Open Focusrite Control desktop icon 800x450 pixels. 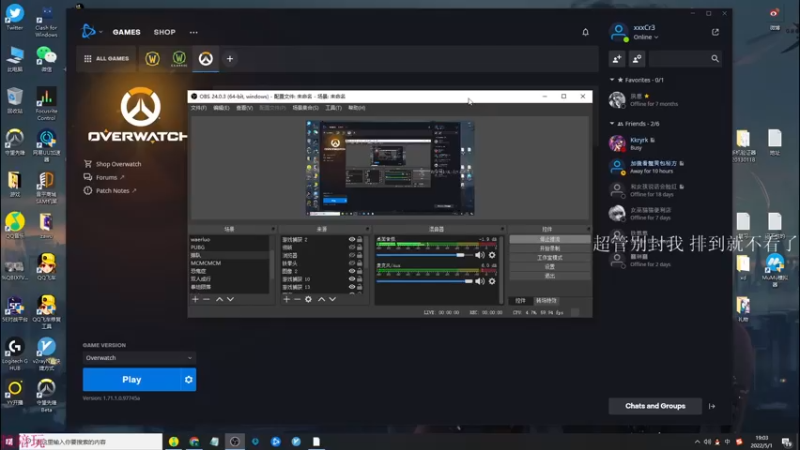(x=46, y=105)
